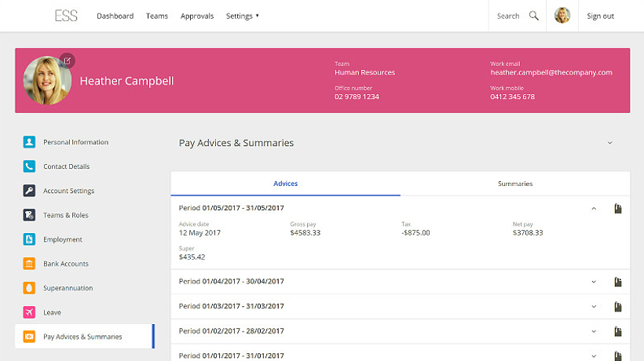Click the office number 02 9789 1234
The width and height of the screenshot is (644, 361).
coord(357,97)
